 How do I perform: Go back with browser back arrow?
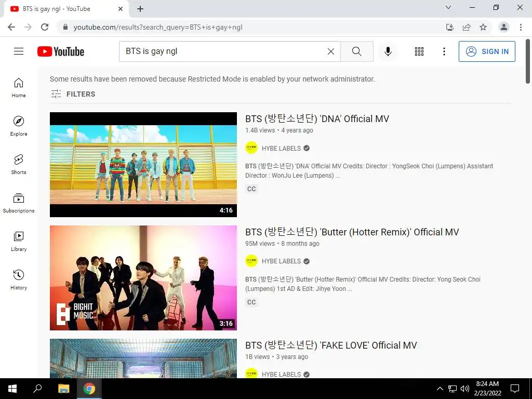click(x=11, y=27)
